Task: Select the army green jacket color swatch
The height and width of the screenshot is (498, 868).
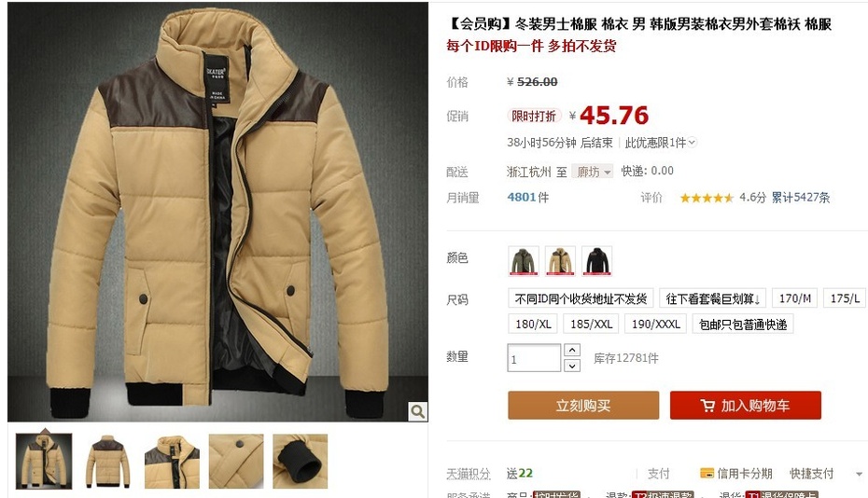Action: [x=523, y=260]
